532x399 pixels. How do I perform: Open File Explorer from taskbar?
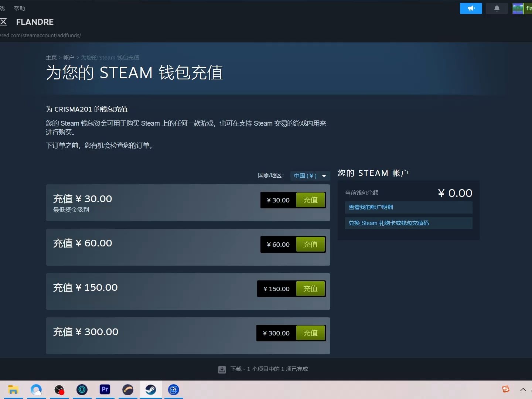(13, 390)
